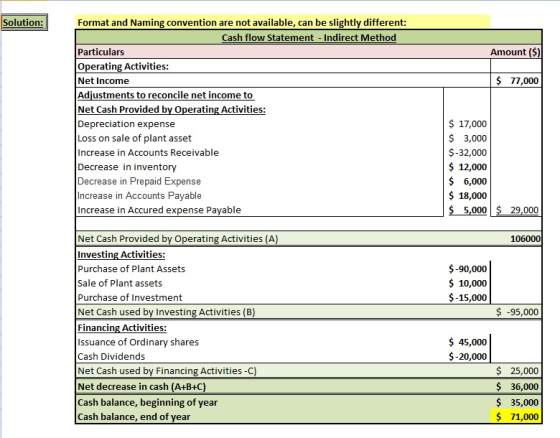The width and height of the screenshot is (560, 438).
Task: Click the Amount ($) header cell
Action: (x=515, y=52)
